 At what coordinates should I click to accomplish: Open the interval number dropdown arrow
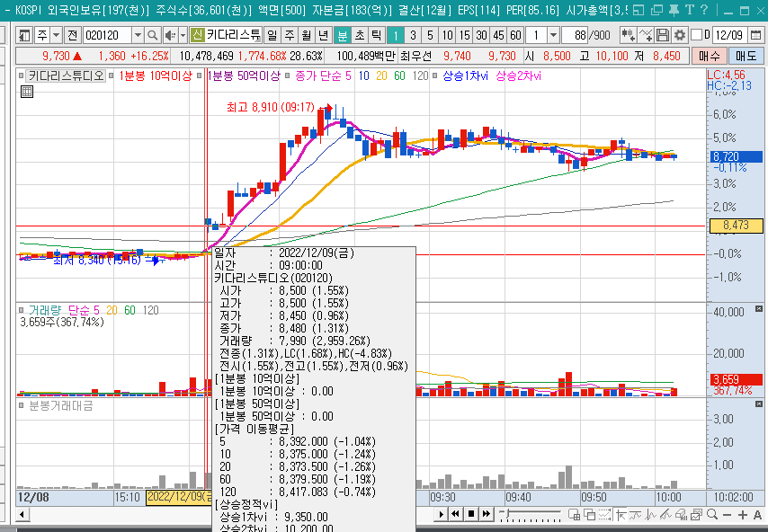point(553,35)
